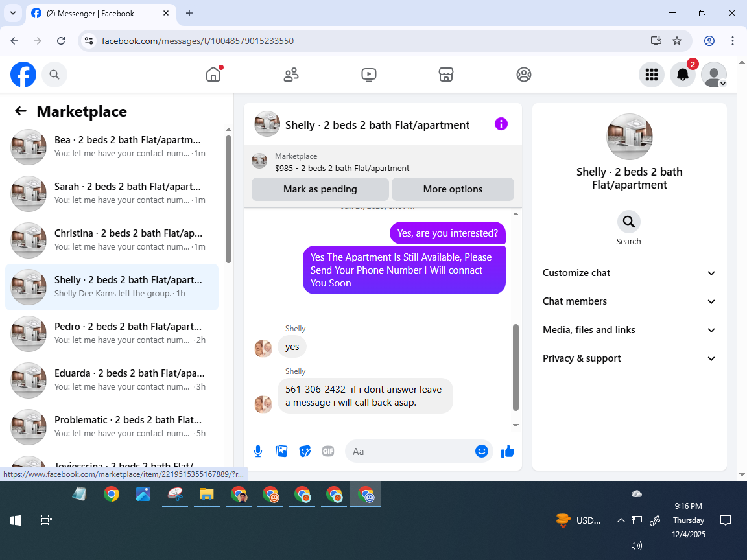Image resolution: width=747 pixels, height=560 pixels.
Task: Click the back arrow beside Marketplace
Action: pos(21,111)
